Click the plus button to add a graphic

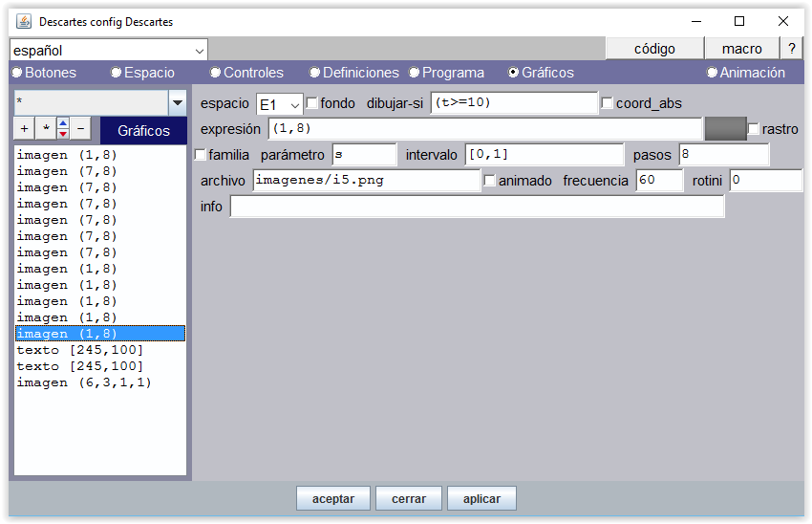click(x=24, y=129)
